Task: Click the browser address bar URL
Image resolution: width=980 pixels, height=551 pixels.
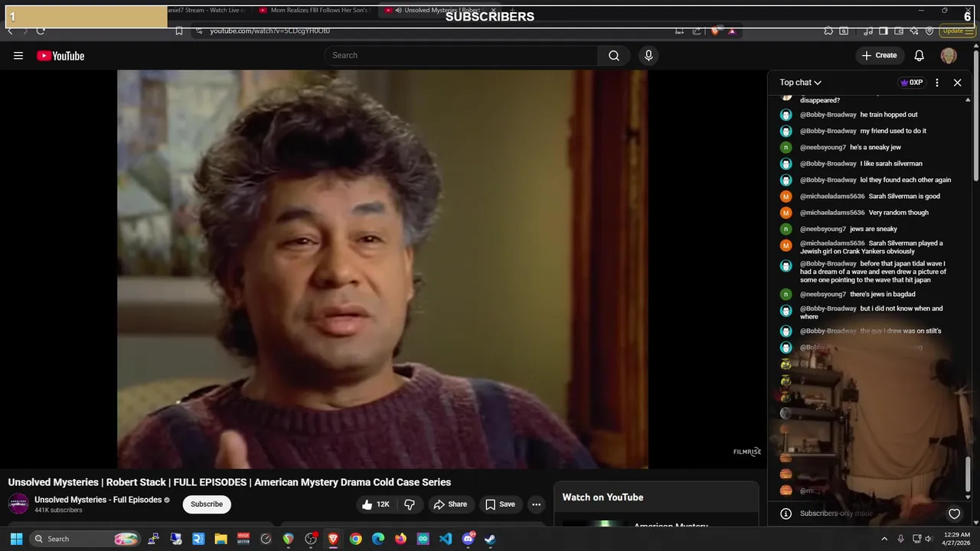Action: pyautogui.click(x=269, y=31)
